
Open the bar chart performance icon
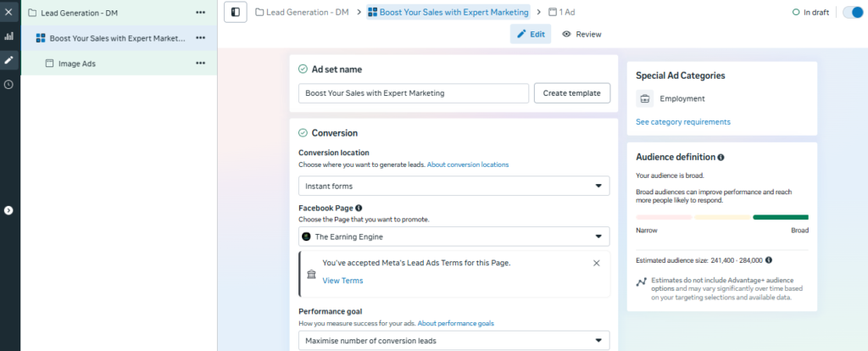pyautogui.click(x=9, y=36)
